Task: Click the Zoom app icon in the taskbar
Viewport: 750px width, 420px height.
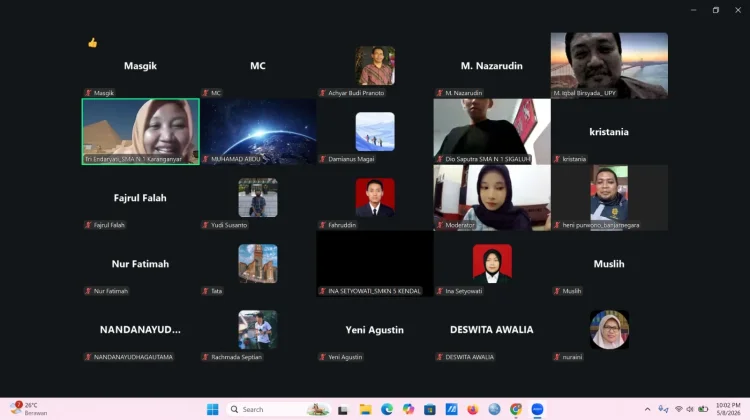Action: click(537, 409)
